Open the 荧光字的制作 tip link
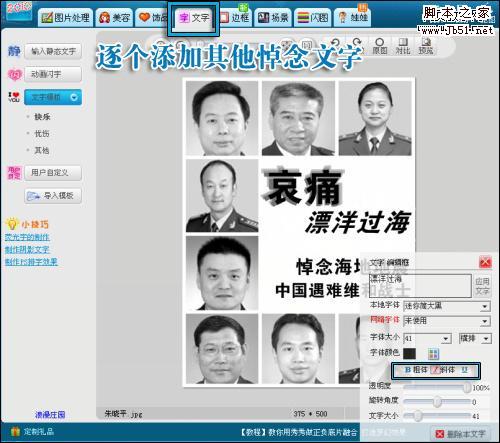The height and width of the screenshot is (443, 500). click(27, 237)
